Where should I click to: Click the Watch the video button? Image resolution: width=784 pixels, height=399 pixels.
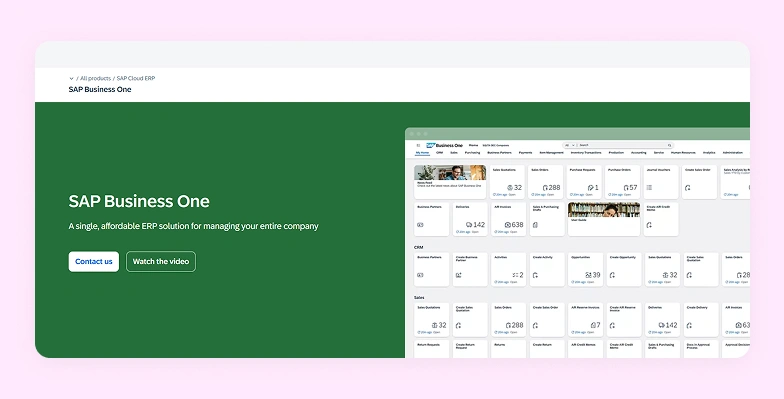(x=160, y=262)
